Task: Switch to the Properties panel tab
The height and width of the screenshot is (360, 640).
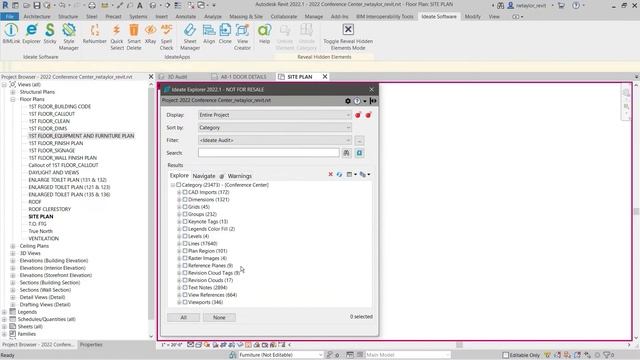Action: coord(91,345)
